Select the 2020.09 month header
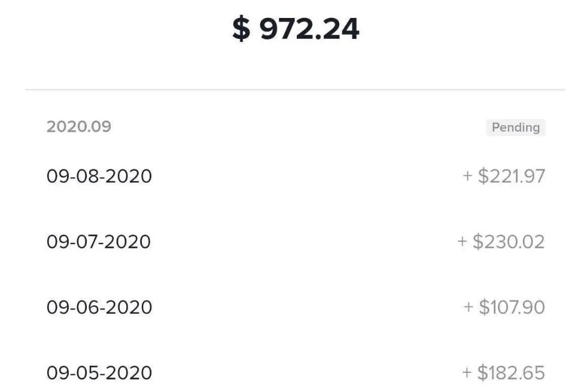Viewport: 587px width, 392px height. pyautogui.click(x=78, y=127)
